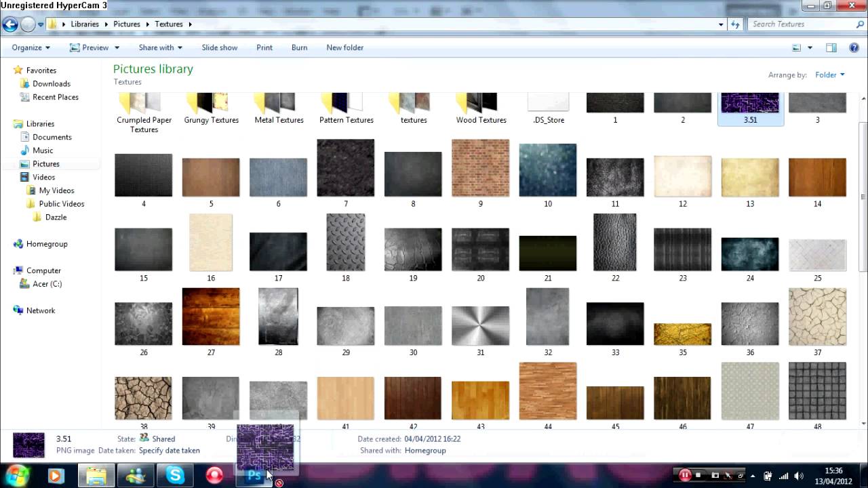The width and height of the screenshot is (868, 488).
Task: Click the refresh button beside address bar
Action: [x=735, y=24]
